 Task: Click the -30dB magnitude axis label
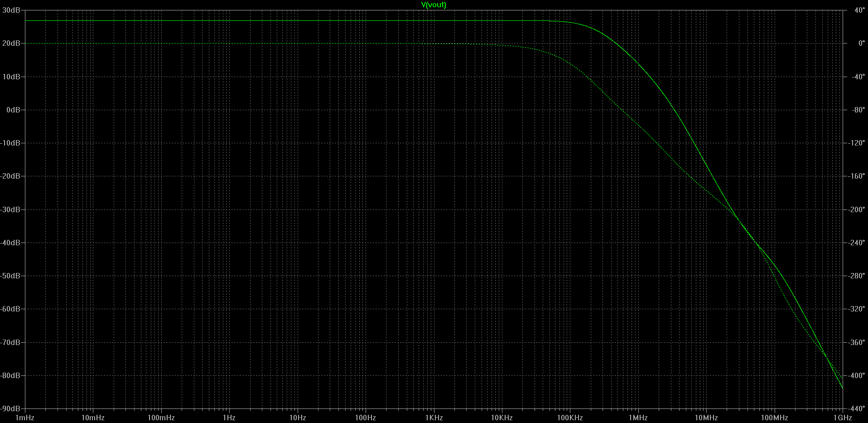[x=10, y=209]
